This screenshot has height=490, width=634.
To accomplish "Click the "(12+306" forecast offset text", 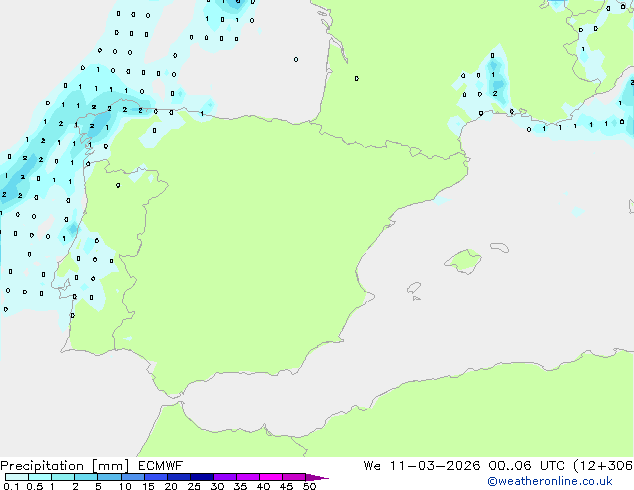I will coord(603,466).
